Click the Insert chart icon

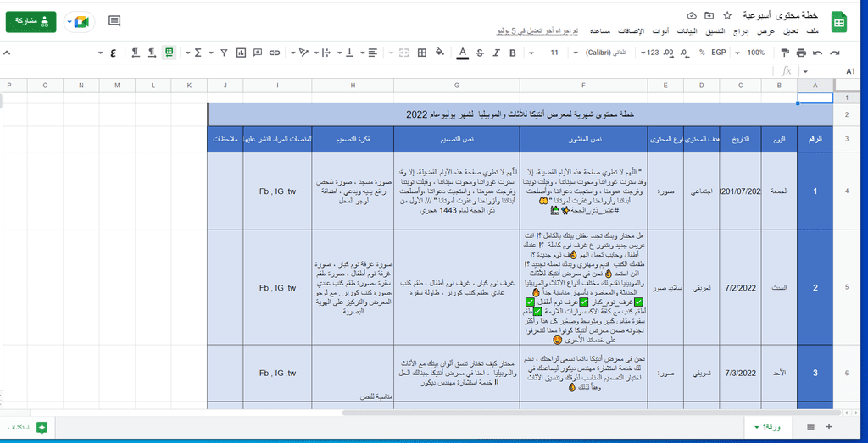[x=241, y=53]
